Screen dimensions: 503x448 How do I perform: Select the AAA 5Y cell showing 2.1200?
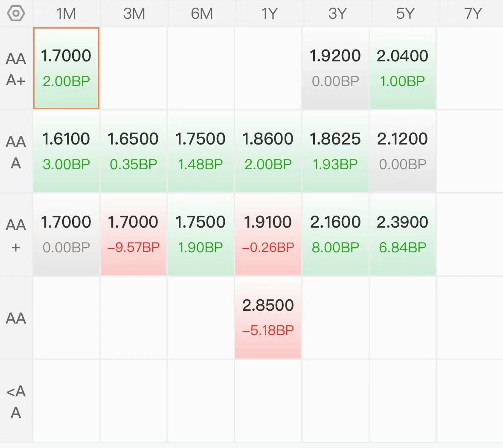coord(403,151)
